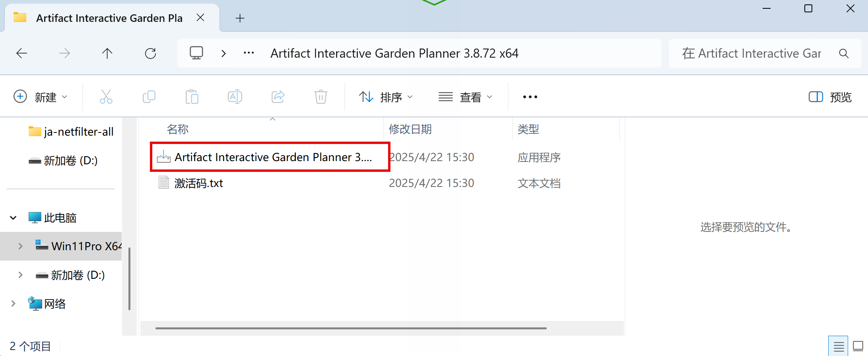
Task: Open the 新建 dropdown menu
Action: coord(40,97)
